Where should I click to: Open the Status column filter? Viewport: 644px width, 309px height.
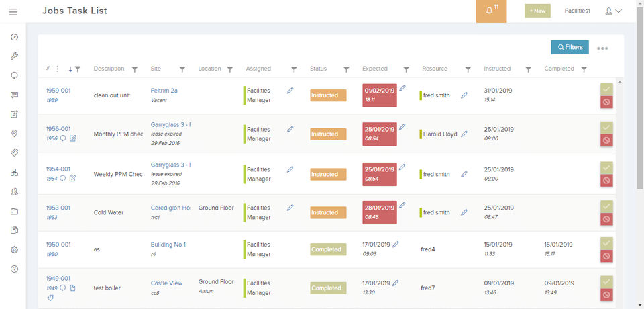coord(346,69)
